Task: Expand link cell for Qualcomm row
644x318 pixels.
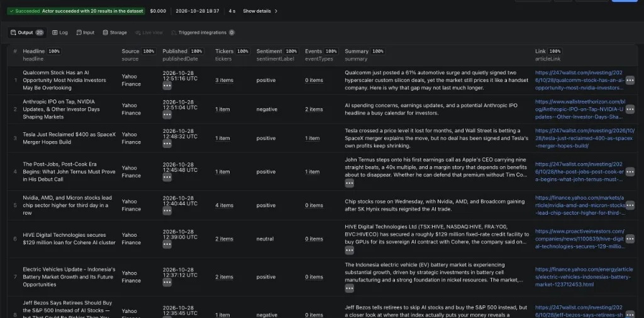Action: tap(630, 80)
